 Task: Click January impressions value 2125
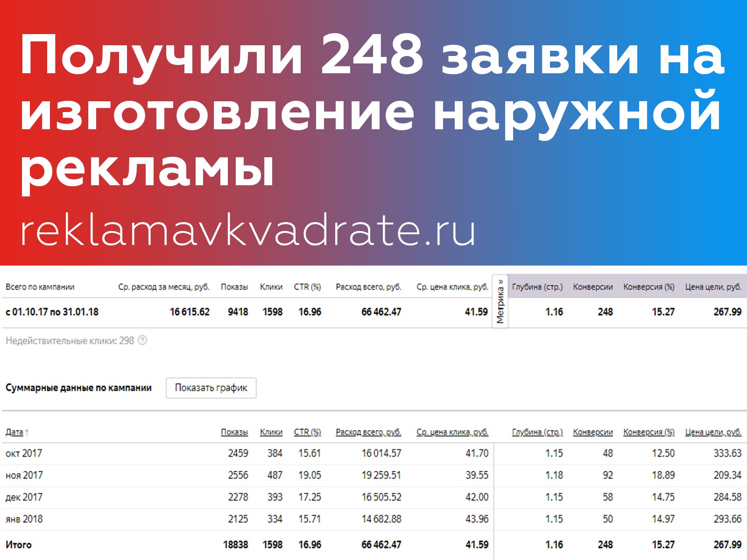[x=238, y=519]
